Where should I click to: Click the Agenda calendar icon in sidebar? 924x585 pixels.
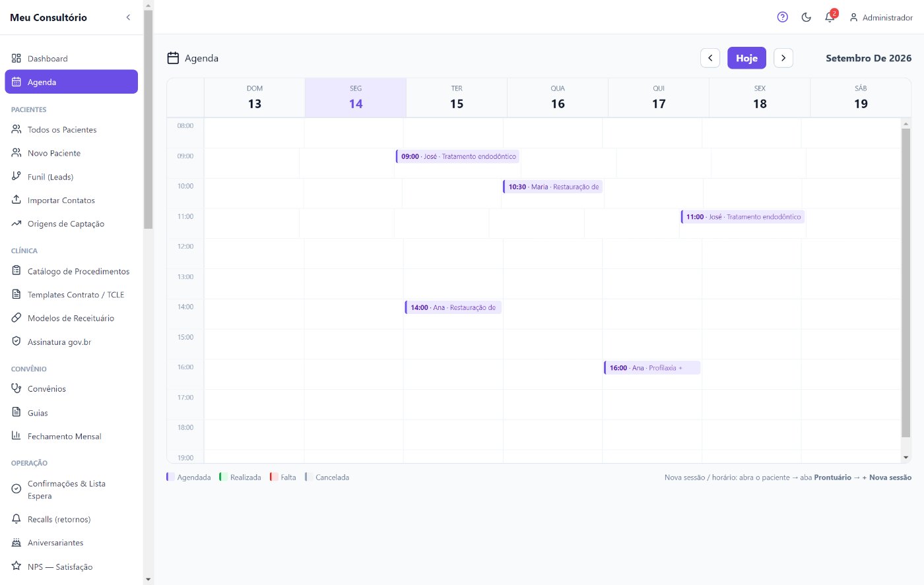click(16, 82)
